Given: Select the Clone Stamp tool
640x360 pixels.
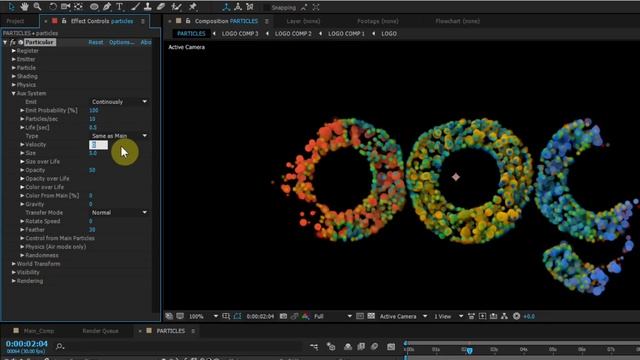Looking at the screenshot, I should tap(148, 7).
